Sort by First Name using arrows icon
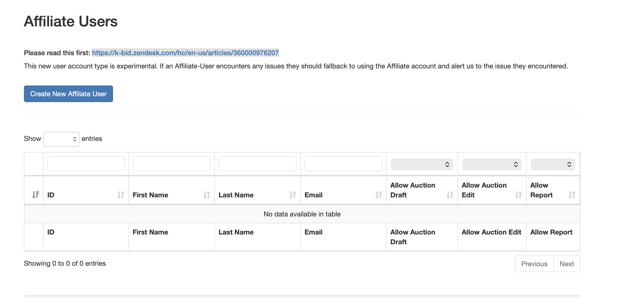The height and width of the screenshot is (298, 644). click(207, 195)
